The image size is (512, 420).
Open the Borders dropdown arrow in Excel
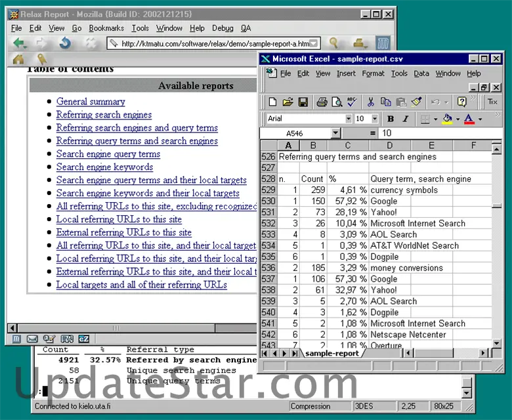pyautogui.click(x=435, y=119)
